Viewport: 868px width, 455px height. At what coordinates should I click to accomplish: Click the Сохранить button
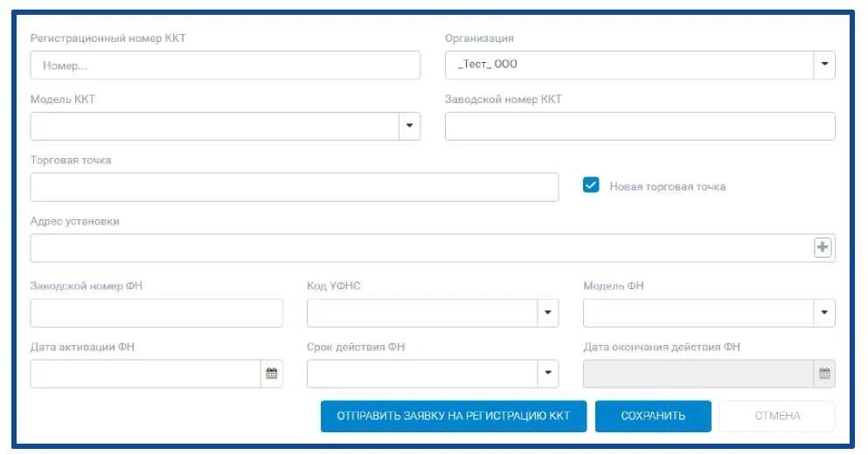coord(653,416)
